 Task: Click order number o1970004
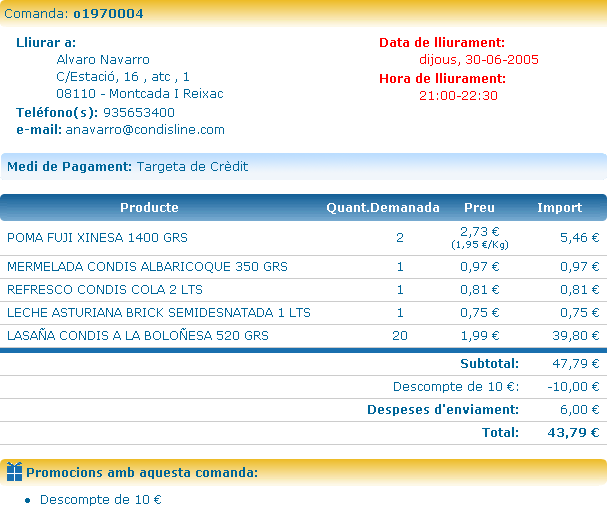tap(108, 14)
